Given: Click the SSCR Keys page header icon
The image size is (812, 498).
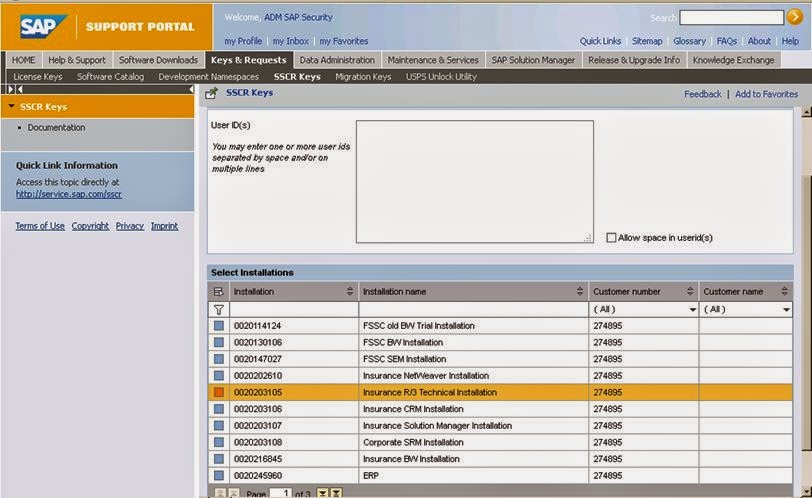Looking at the screenshot, I should 211,93.
